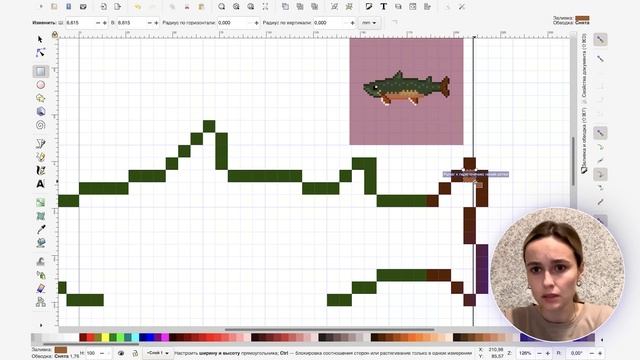The height and width of the screenshot is (360, 640).
Task: Click the Ungroup objects icon
Action: click(x=349, y=7)
